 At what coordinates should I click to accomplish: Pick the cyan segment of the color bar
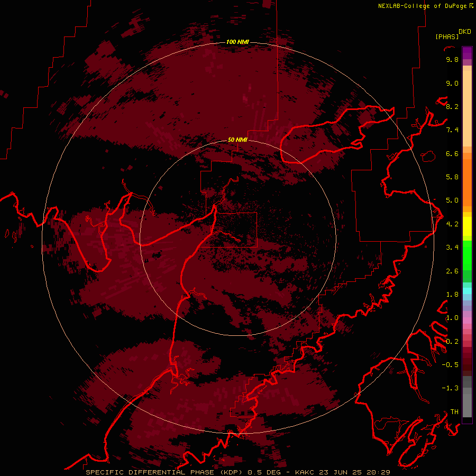click(x=467, y=291)
